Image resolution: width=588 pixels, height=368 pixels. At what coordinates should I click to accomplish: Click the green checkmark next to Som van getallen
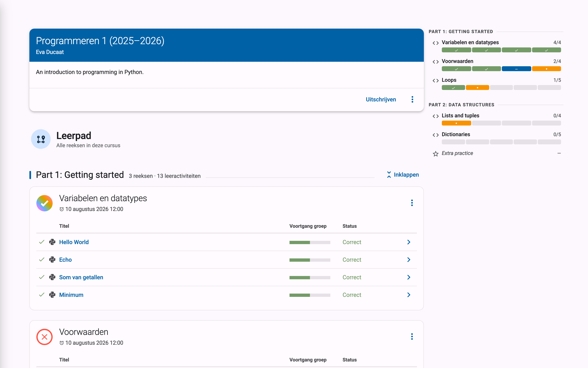42,277
